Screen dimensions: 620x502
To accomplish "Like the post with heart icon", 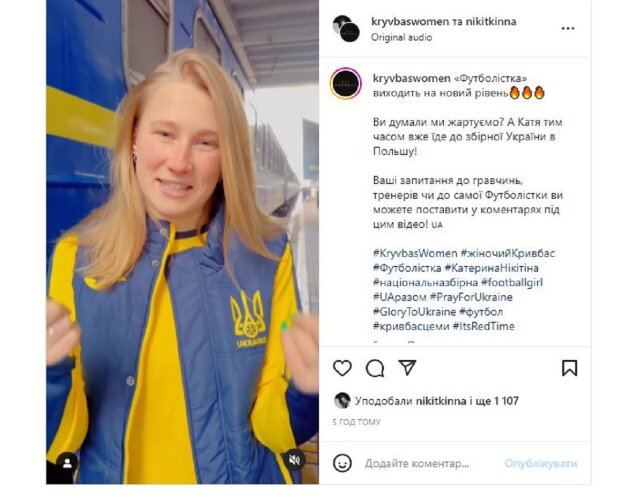I will click(x=342, y=368).
